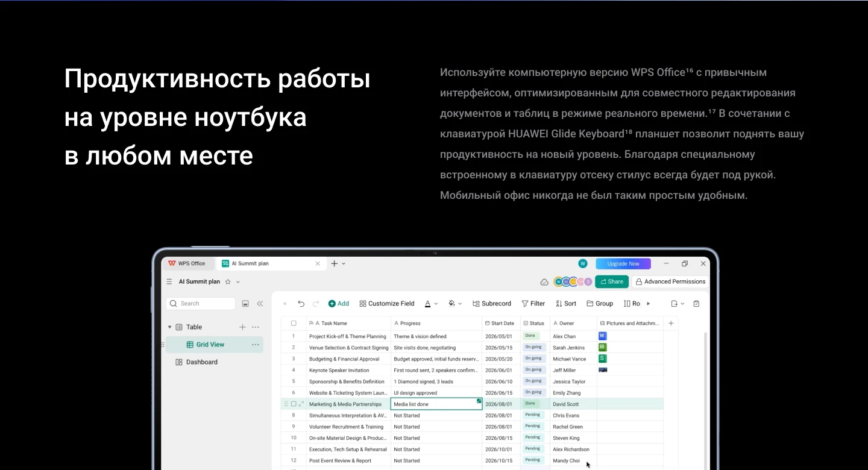868x470 pixels.
Task: Expand the Marketing & Media Partnerships record
Action: (x=301, y=404)
